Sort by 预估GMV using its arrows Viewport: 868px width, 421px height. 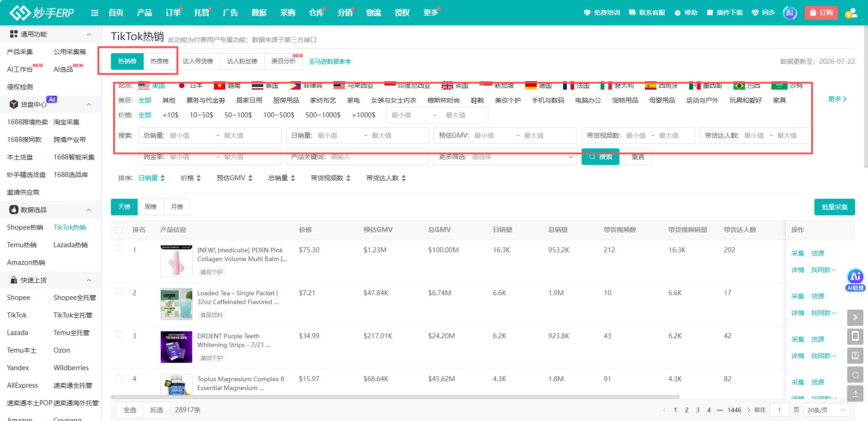click(250, 178)
